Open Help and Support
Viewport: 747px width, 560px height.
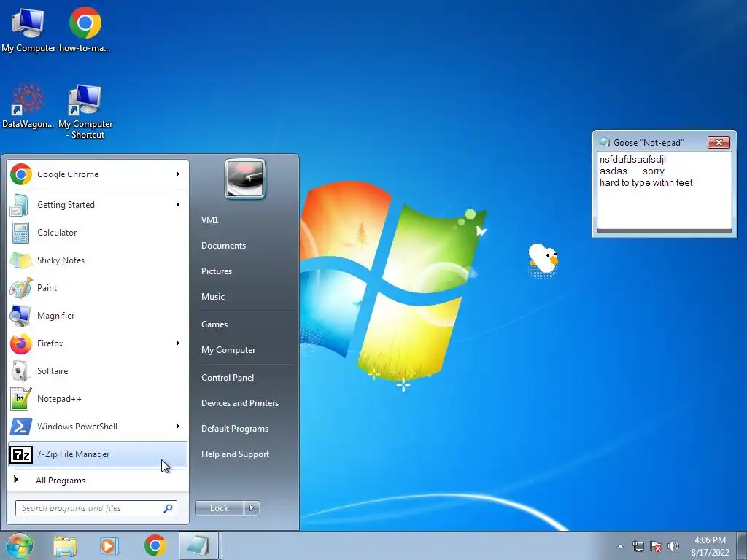[x=235, y=454]
